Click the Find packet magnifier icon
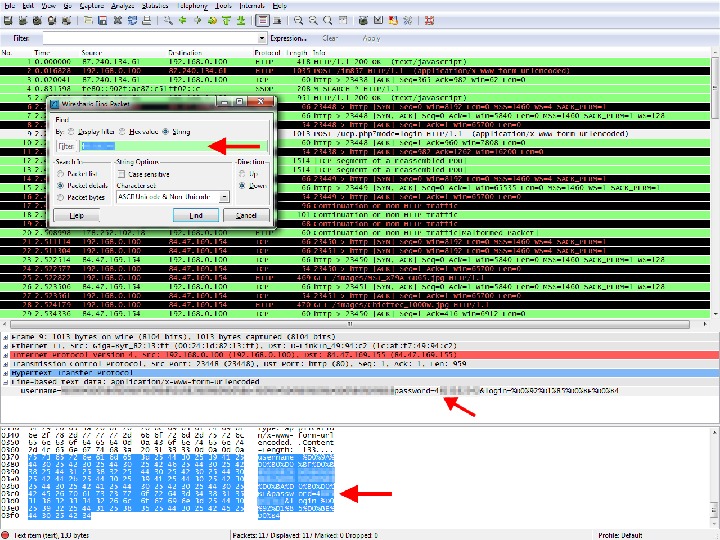This screenshot has height=540, width=720. point(169,21)
